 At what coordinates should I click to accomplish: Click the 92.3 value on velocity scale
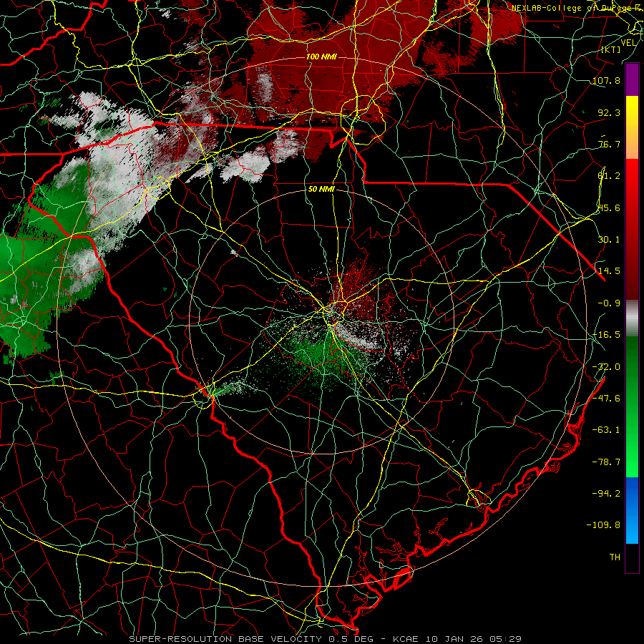[x=609, y=112]
